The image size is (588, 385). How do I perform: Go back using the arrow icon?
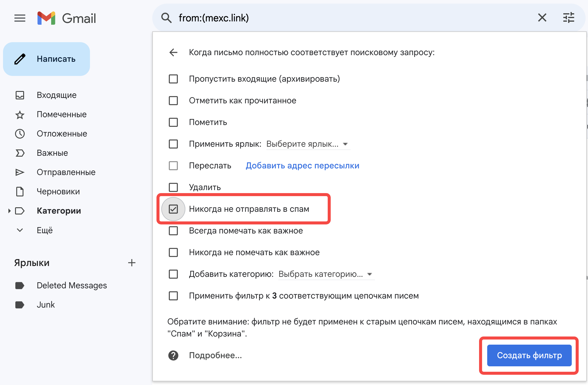[173, 52]
